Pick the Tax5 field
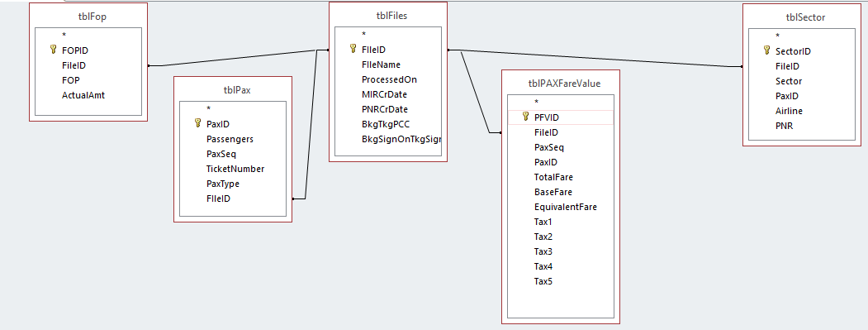 click(561, 281)
